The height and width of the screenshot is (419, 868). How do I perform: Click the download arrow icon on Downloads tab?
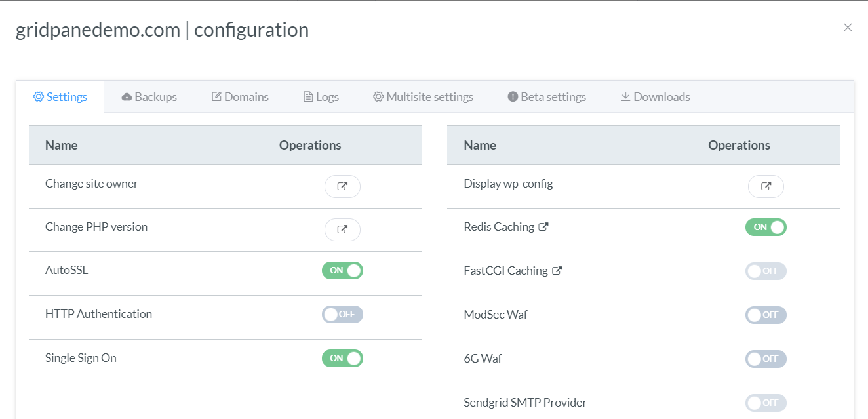[x=625, y=96]
